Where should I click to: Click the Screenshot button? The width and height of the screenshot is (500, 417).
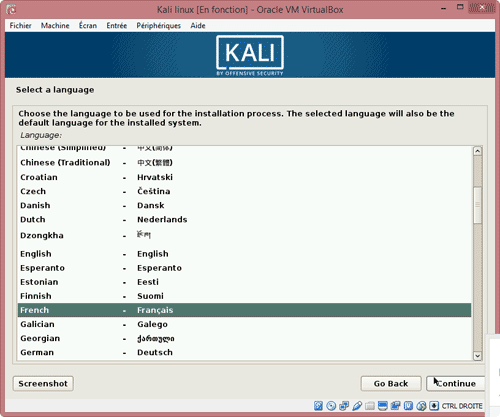(43, 384)
